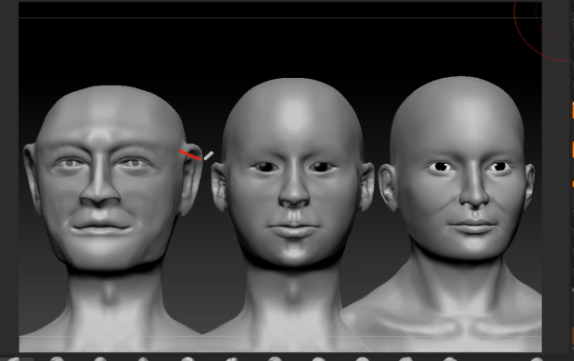Click the white stroke mark beside the ear
574x361 pixels.
tap(208, 156)
